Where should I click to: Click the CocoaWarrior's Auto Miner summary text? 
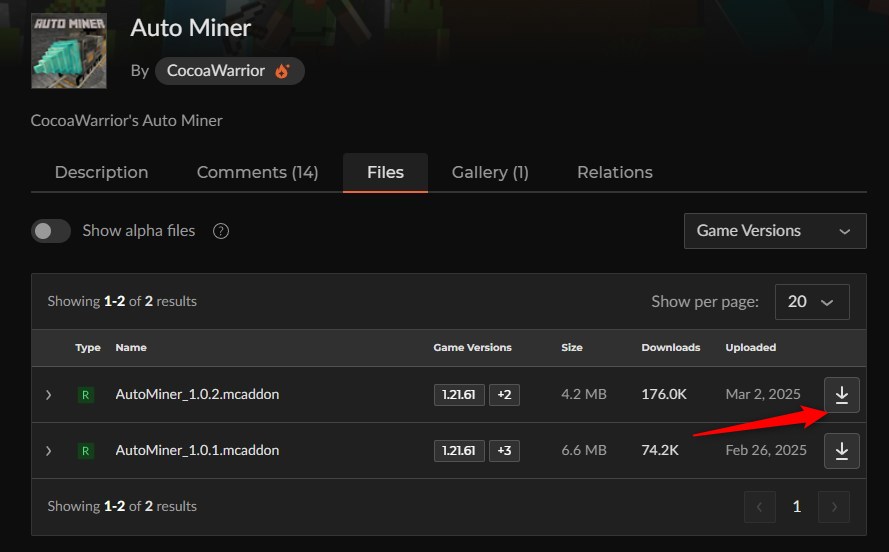[126, 121]
